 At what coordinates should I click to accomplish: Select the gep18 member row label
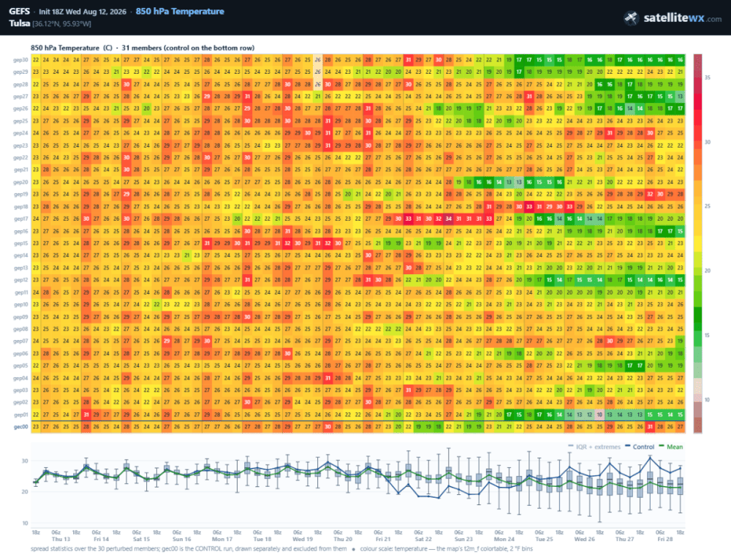pyautogui.click(x=20, y=207)
